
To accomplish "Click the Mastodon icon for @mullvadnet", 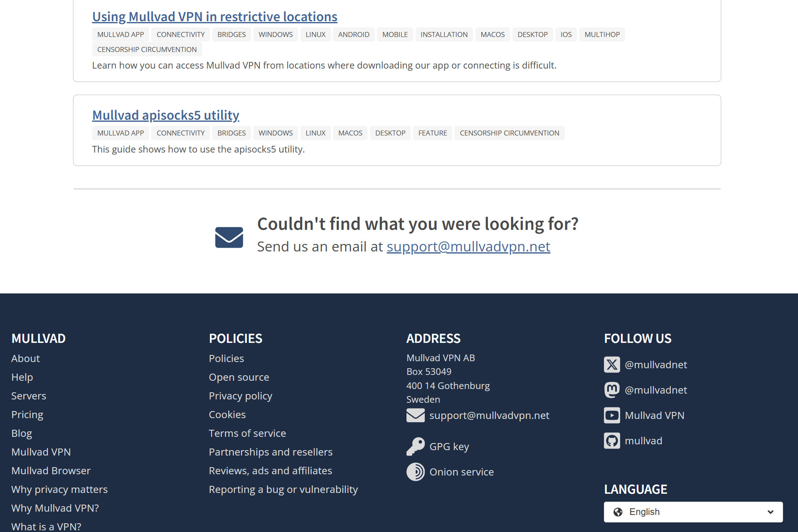I will (612, 389).
